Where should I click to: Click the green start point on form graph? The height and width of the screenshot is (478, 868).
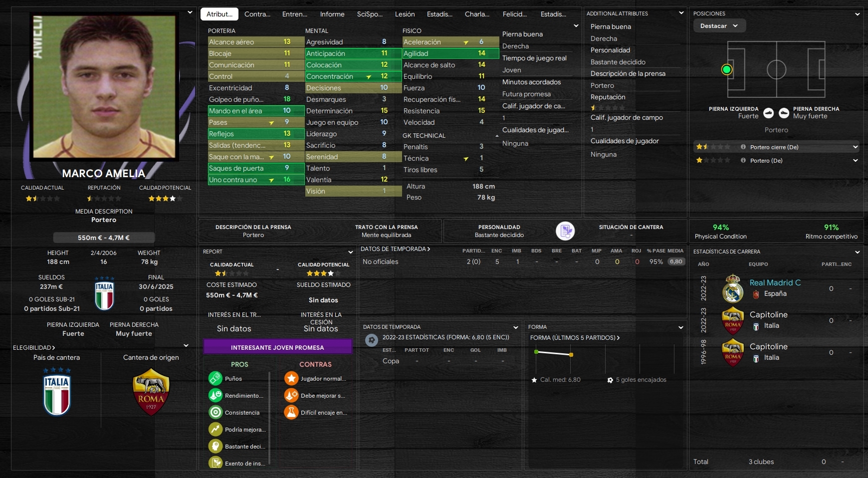coord(536,352)
